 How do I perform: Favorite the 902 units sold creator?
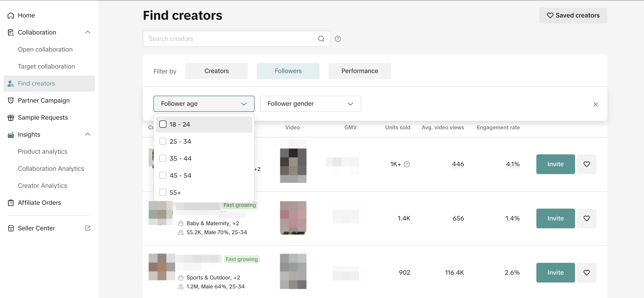coord(586,272)
